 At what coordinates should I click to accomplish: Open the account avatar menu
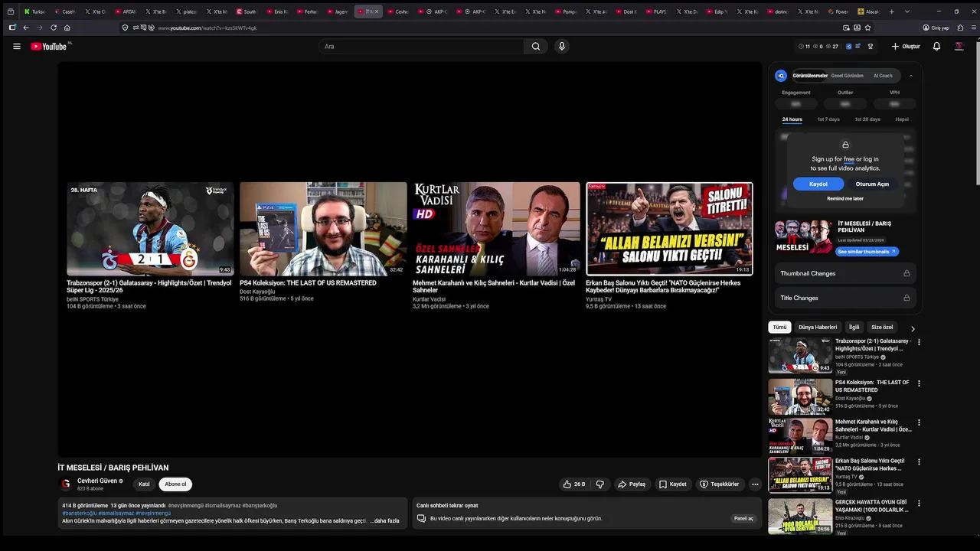pos(959,47)
